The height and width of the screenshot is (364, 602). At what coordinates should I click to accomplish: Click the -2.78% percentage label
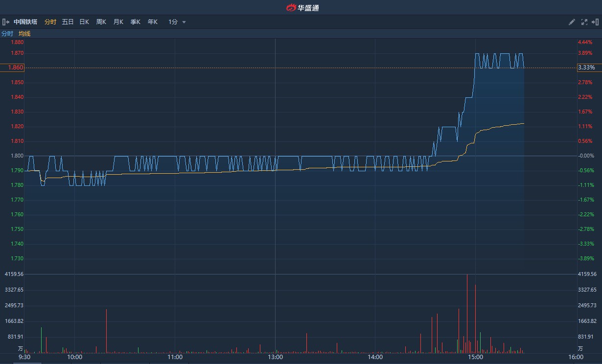[x=586, y=229]
